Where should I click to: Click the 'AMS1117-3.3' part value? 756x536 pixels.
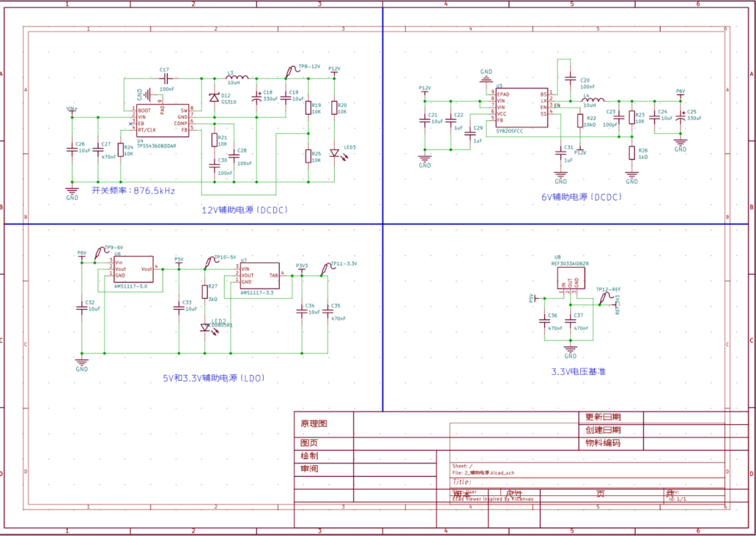point(257,292)
